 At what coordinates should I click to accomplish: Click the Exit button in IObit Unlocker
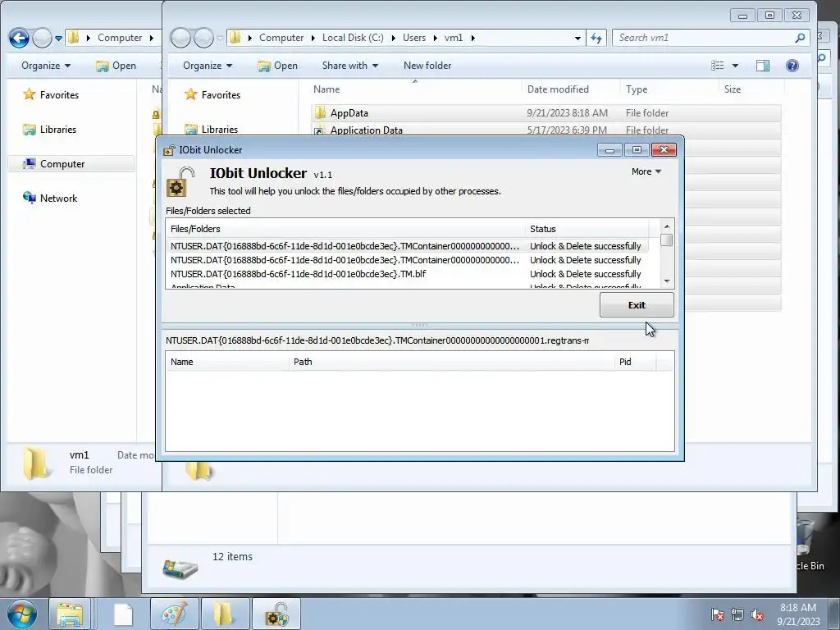pyautogui.click(x=637, y=305)
